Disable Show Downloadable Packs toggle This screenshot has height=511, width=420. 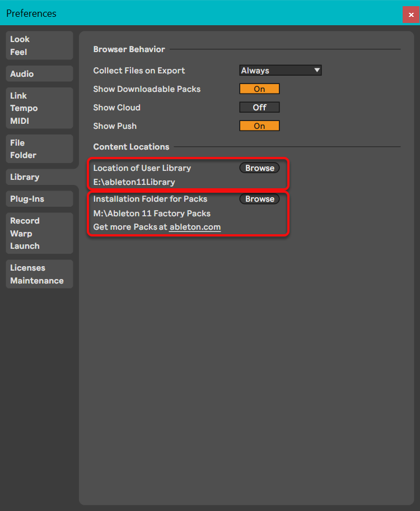click(x=259, y=89)
